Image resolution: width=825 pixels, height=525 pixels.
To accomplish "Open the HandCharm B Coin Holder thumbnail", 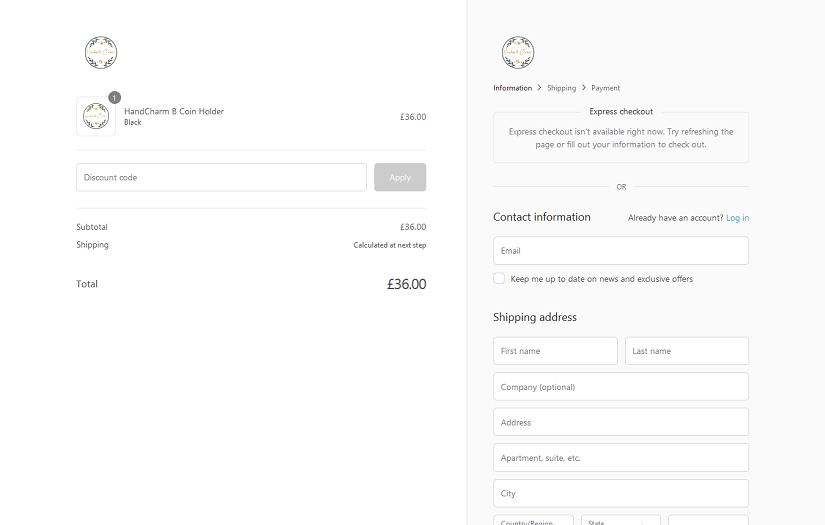I will tap(96, 117).
